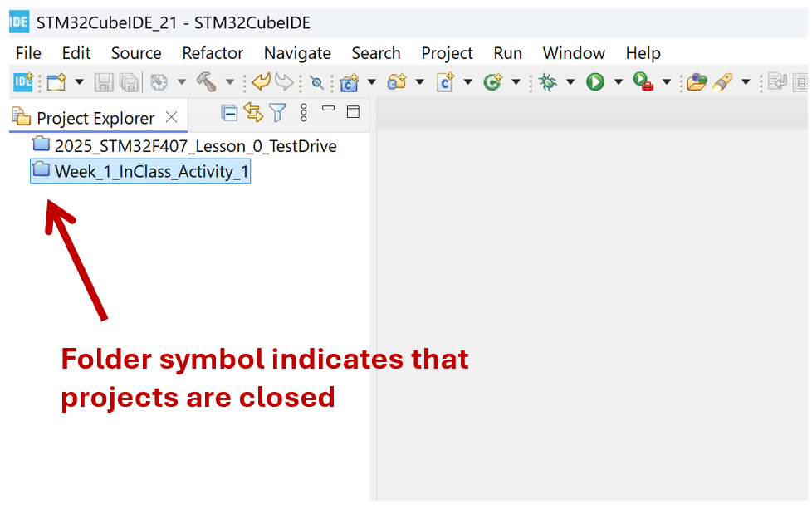The image size is (812, 509).
Task: Open the Search flashlight dropdown arrow
Action: click(x=746, y=82)
